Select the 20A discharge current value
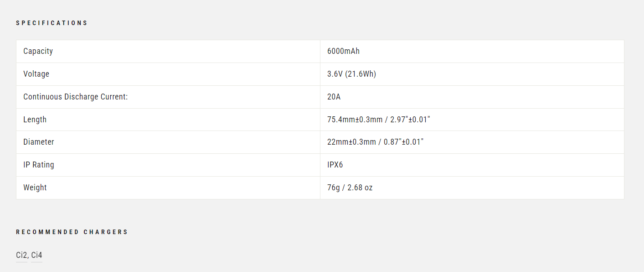The width and height of the screenshot is (644, 272). [334, 97]
